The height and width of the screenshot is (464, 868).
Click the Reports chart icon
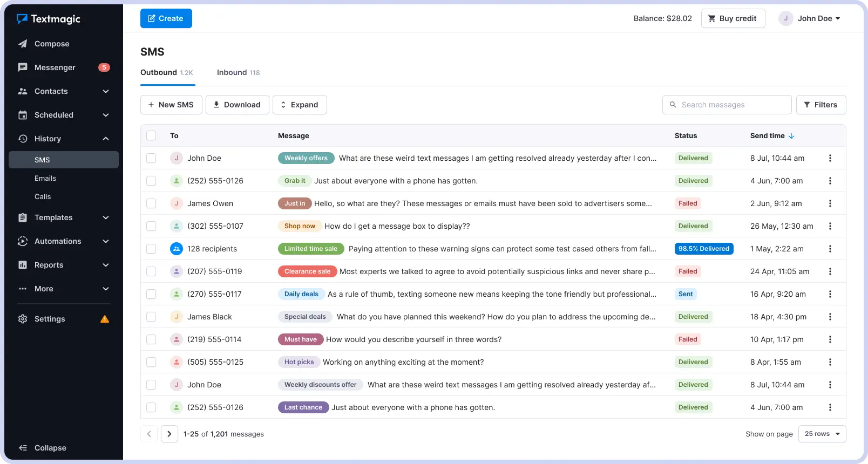coord(23,265)
